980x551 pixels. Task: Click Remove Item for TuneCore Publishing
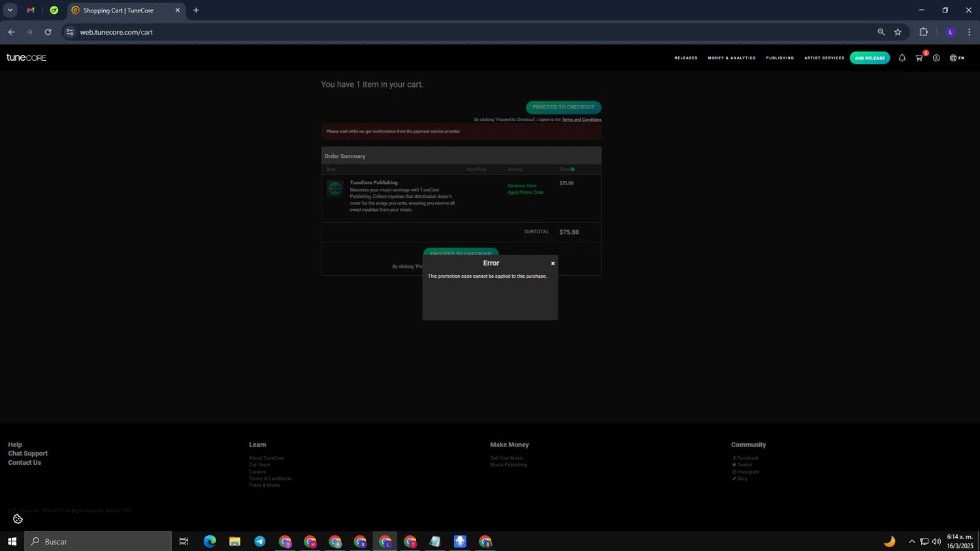click(522, 186)
